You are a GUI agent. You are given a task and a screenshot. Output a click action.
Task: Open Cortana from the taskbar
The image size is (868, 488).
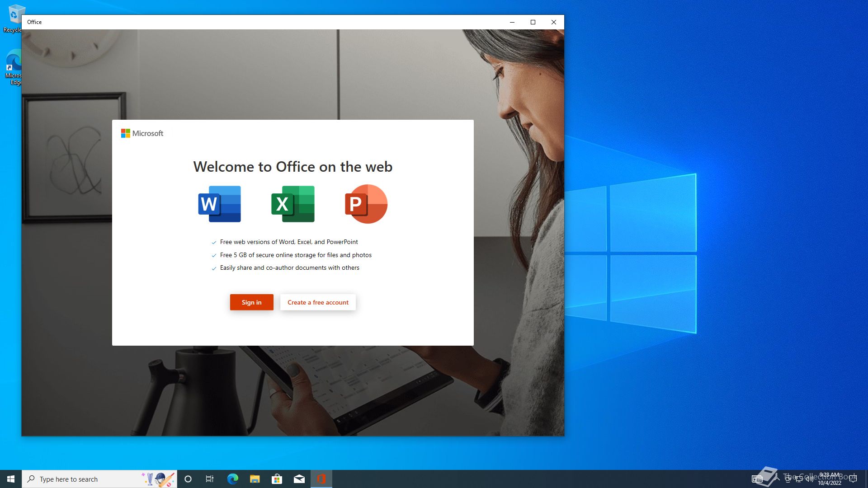click(188, 479)
